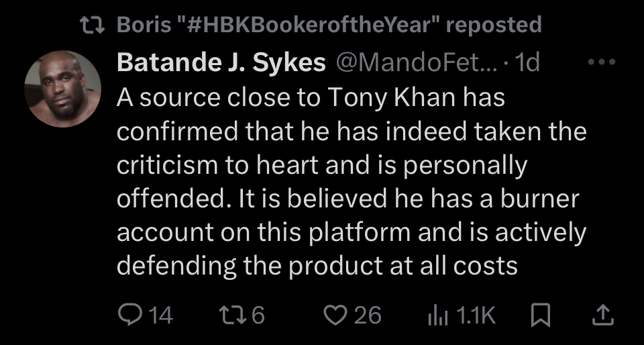
Task: Click the Batande J. Sykes display name
Action: 221,62
